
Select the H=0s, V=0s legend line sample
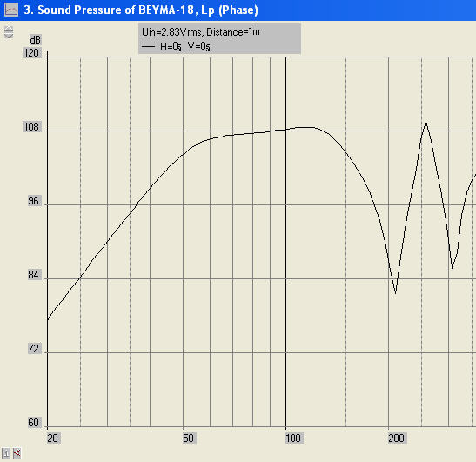[x=149, y=47]
